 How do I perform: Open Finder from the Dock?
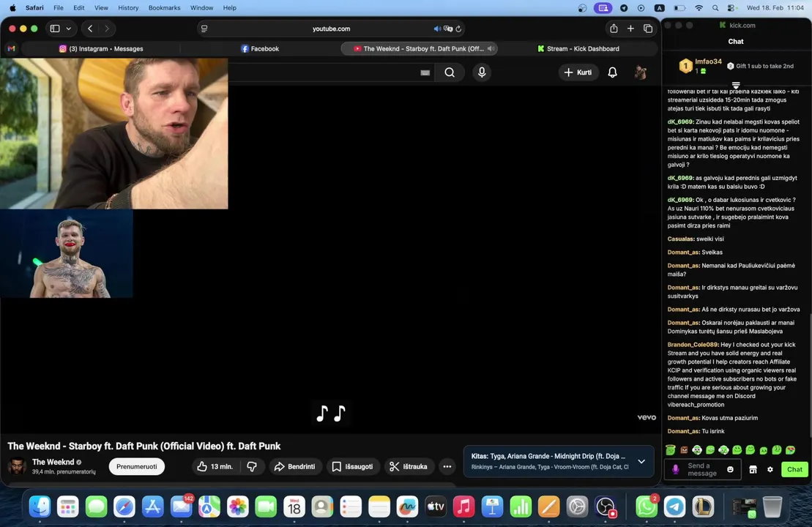(x=40, y=507)
